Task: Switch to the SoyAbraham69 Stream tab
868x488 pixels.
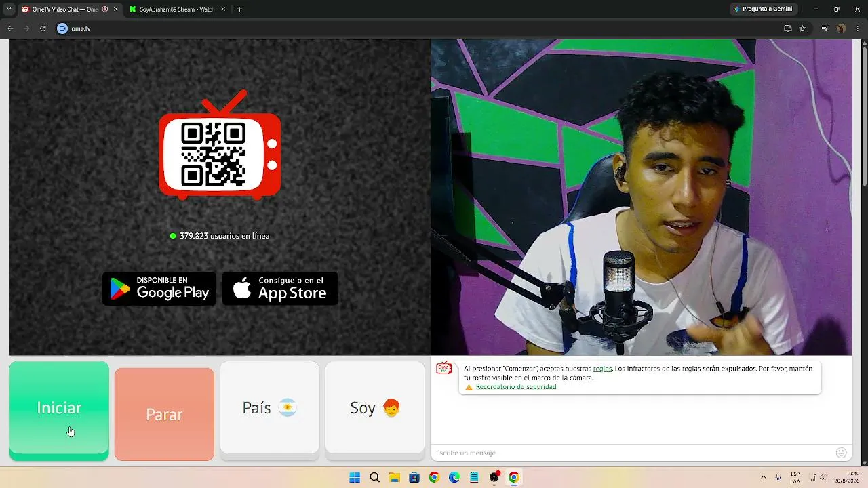Action: [176, 9]
